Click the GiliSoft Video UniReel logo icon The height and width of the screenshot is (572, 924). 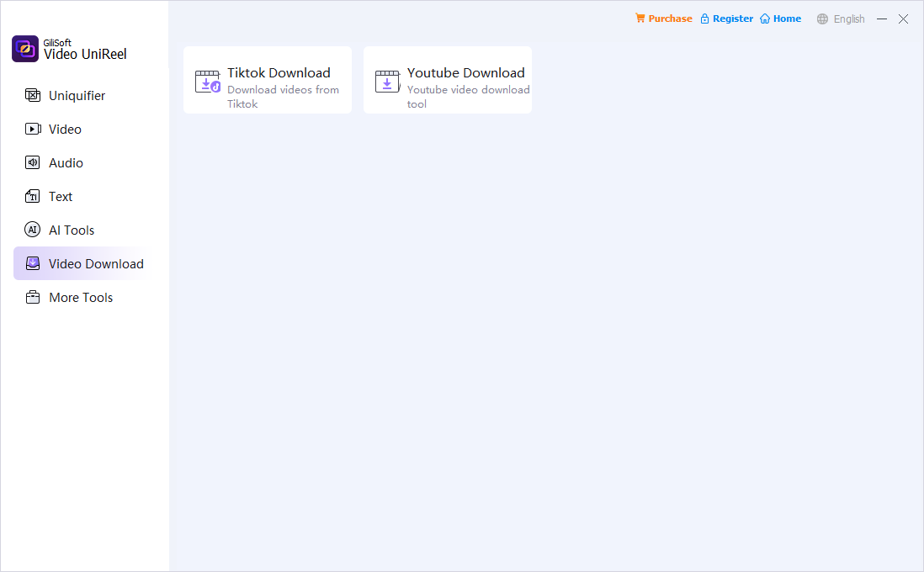point(24,49)
